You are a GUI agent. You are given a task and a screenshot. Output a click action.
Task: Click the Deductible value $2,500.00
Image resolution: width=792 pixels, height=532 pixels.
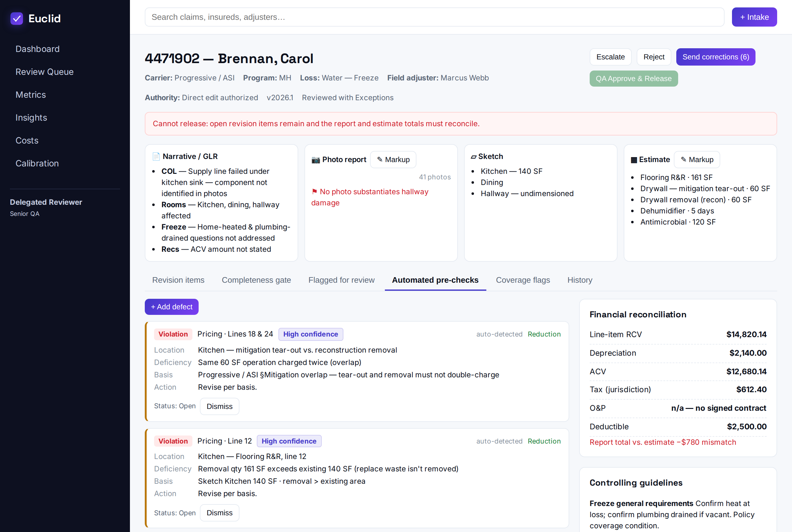(x=746, y=427)
